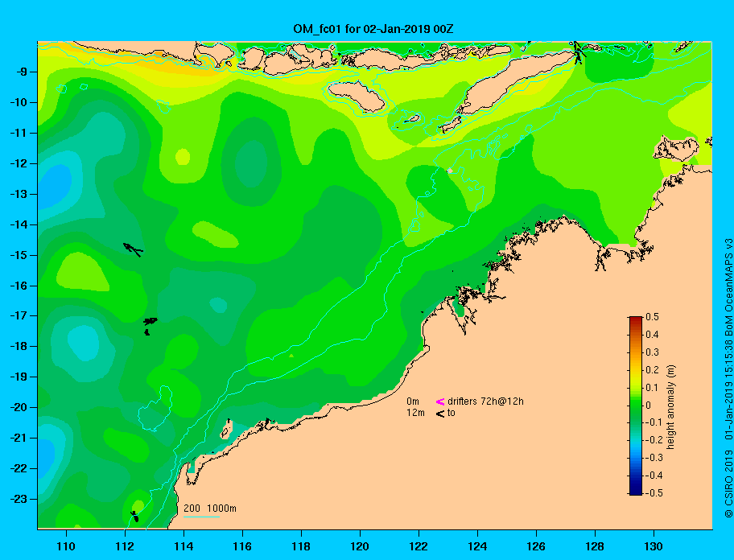Viewport: 734px width, 560px height.
Task: Click the cyan contour line under 200 1000m
Action: tap(201, 517)
